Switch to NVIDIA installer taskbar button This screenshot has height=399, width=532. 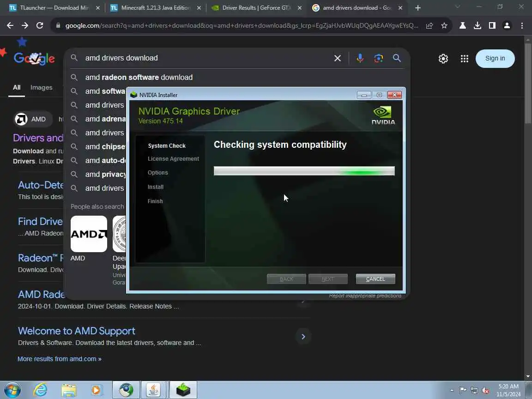click(183, 390)
